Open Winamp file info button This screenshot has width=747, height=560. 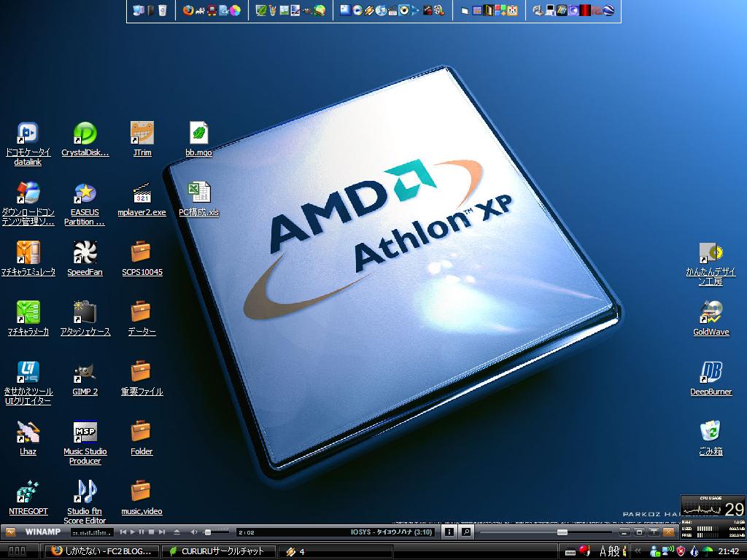tap(449, 532)
